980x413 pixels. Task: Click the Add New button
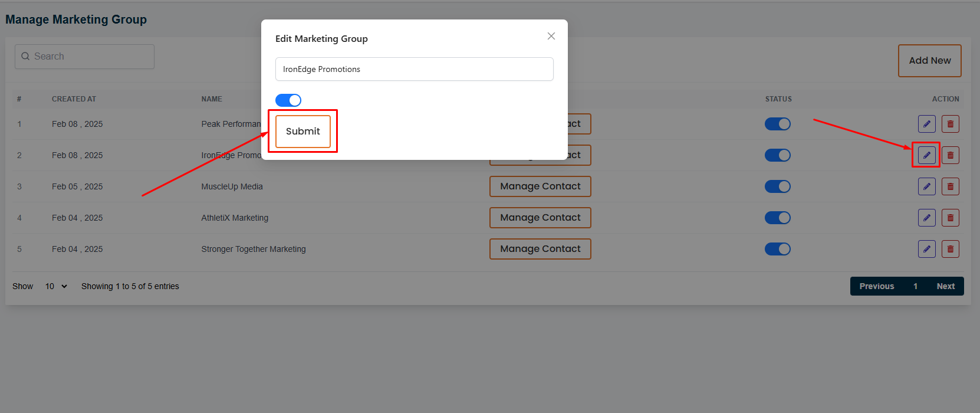929,61
